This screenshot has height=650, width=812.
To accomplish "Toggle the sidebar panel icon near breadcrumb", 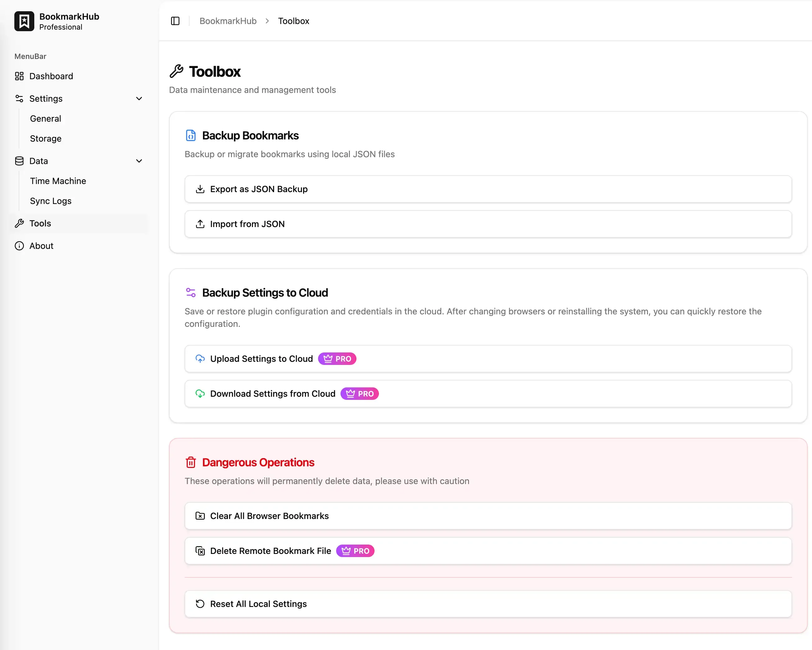I will 175,21.
